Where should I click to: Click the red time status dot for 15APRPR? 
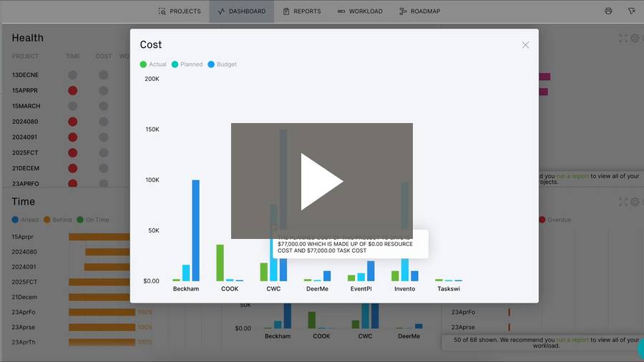click(73, 90)
